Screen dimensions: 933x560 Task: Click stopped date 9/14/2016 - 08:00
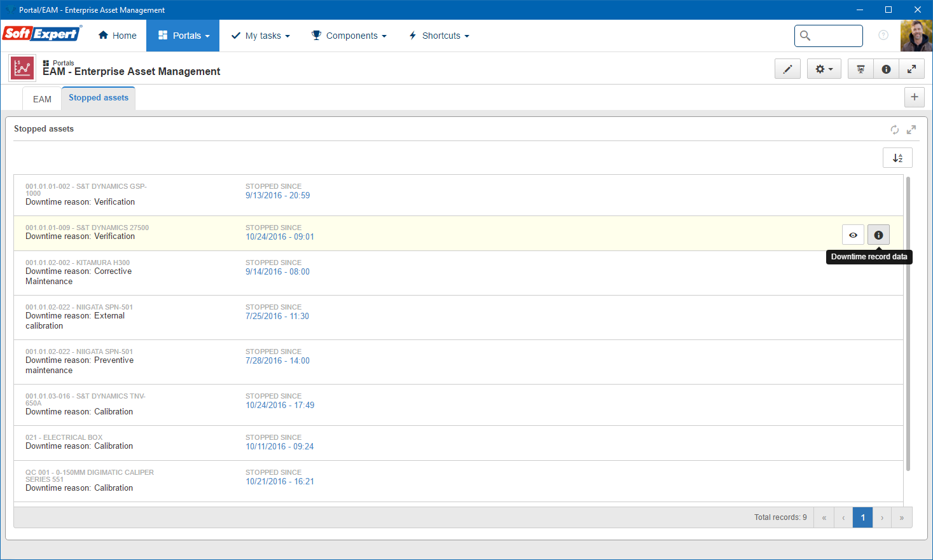(278, 272)
